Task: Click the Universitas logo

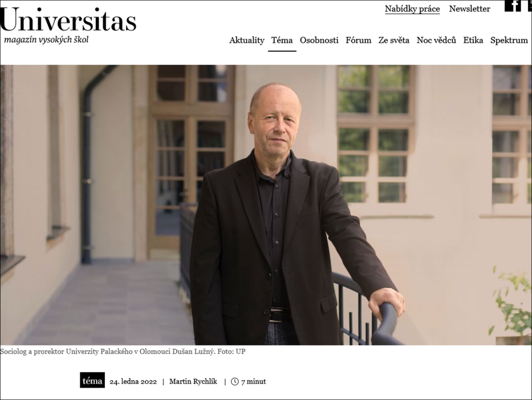Action: (x=68, y=20)
